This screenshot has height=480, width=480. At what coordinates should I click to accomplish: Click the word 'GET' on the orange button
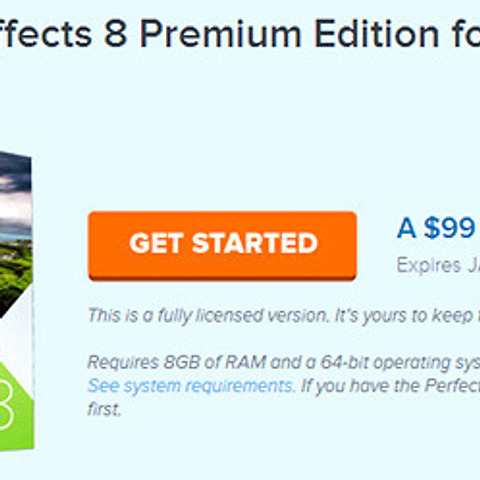[x=157, y=243]
